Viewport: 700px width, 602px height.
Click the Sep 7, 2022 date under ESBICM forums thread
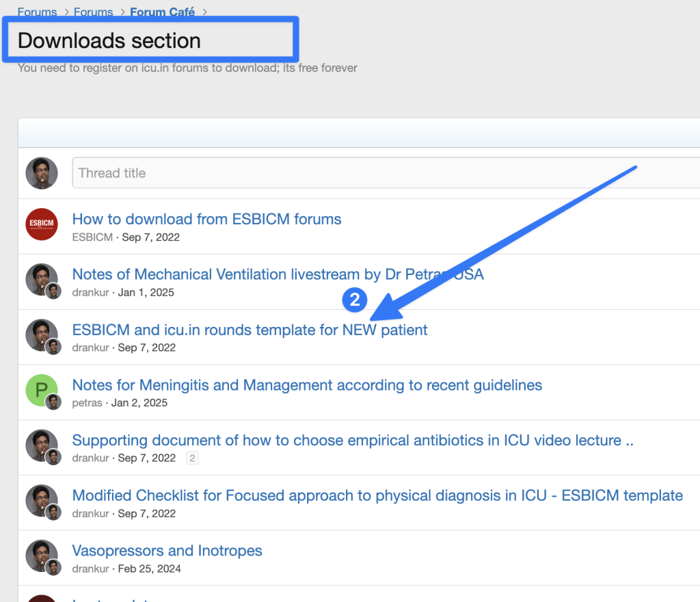coord(151,237)
